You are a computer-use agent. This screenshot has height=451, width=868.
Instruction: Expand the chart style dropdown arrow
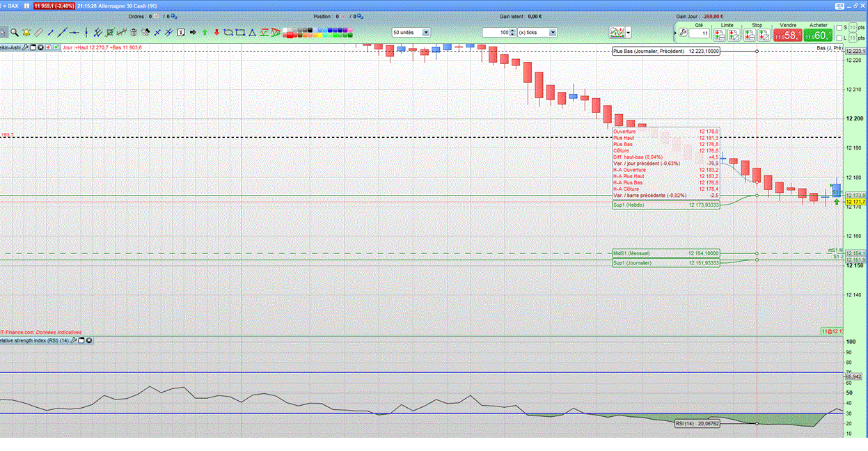tap(628, 32)
